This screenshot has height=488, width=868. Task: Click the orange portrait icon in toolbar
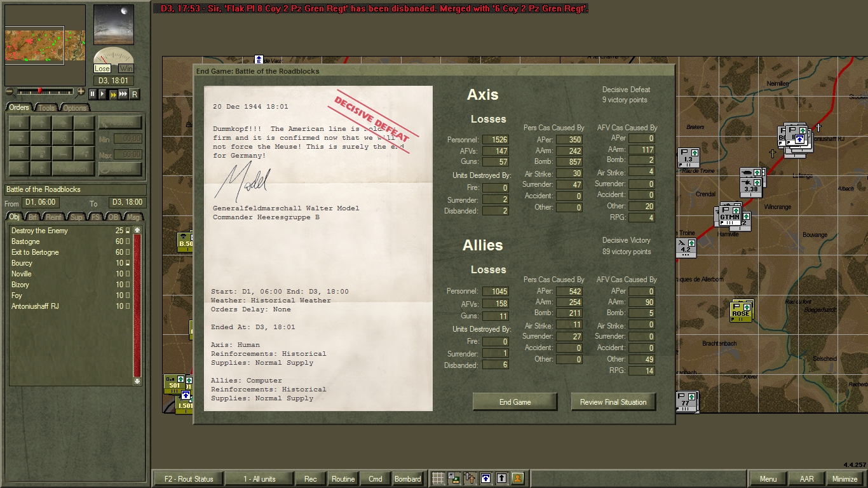pyautogui.click(x=517, y=478)
